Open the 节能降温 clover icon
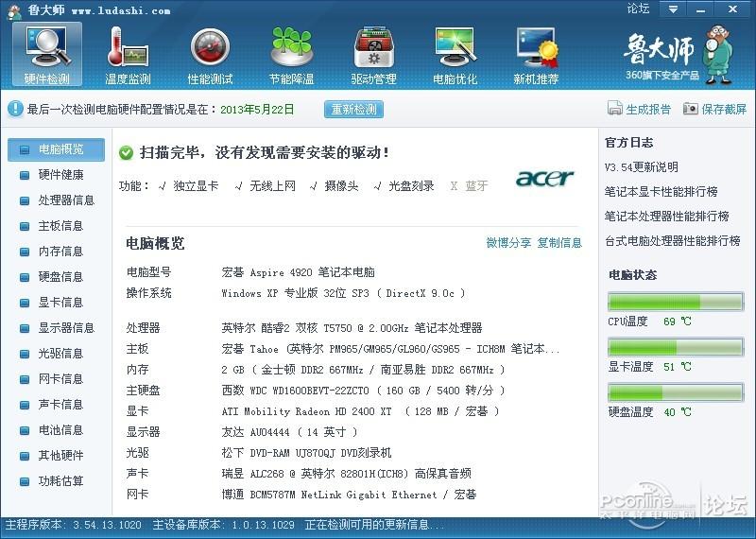Screen dimensions: 756x539 pos(291,47)
